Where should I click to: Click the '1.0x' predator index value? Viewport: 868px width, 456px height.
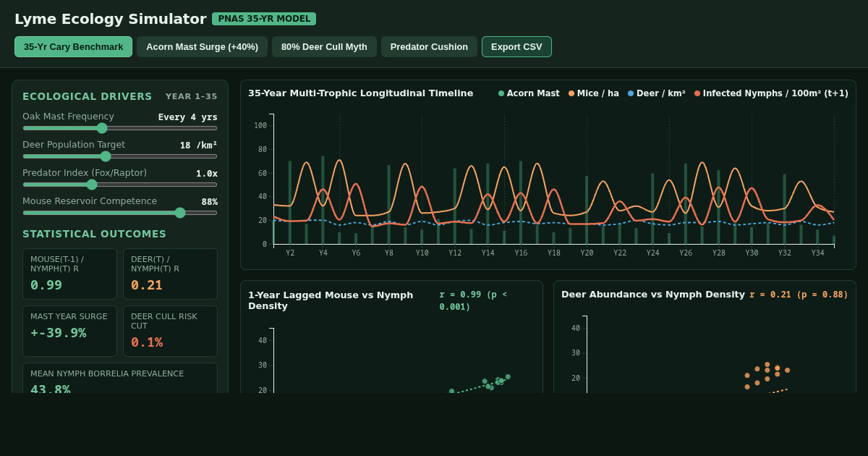click(x=207, y=174)
